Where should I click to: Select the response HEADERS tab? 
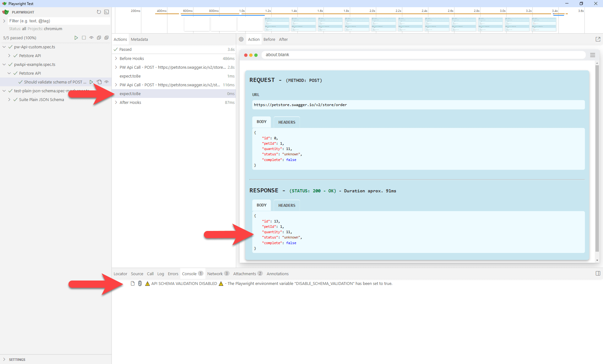(286, 205)
